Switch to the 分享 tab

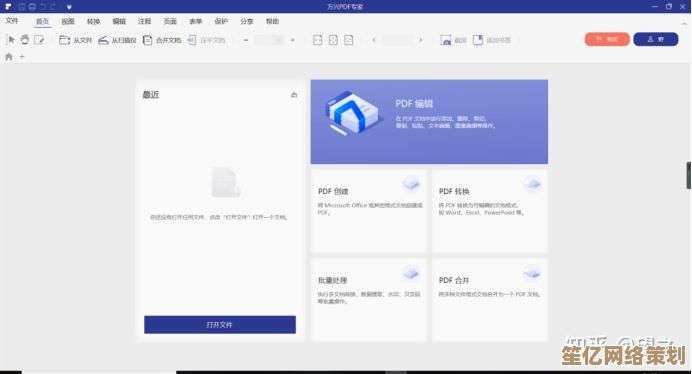[247, 21]
